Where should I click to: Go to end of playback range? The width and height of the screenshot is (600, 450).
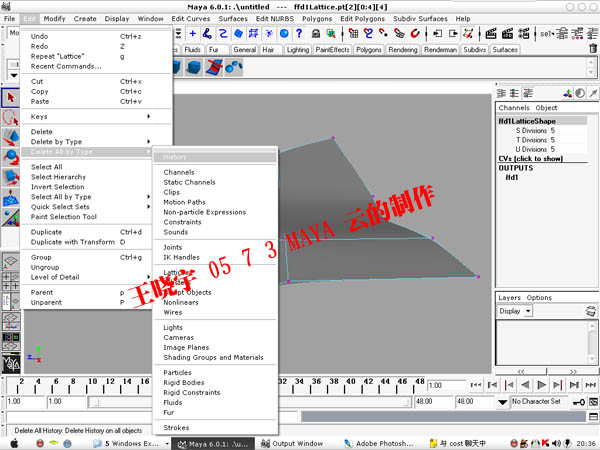[x=591, y=385]
